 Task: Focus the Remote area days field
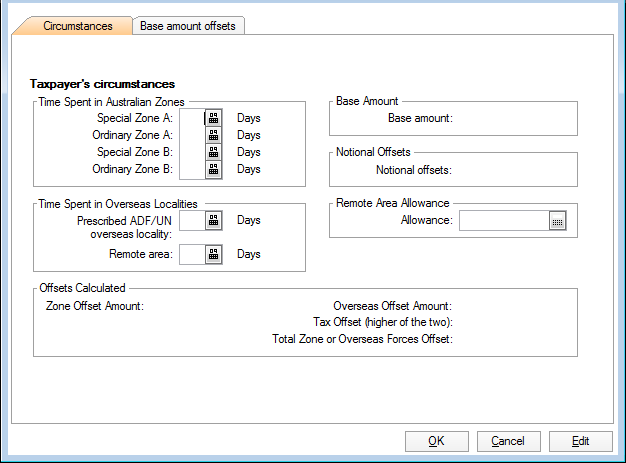tap(191, 255)
